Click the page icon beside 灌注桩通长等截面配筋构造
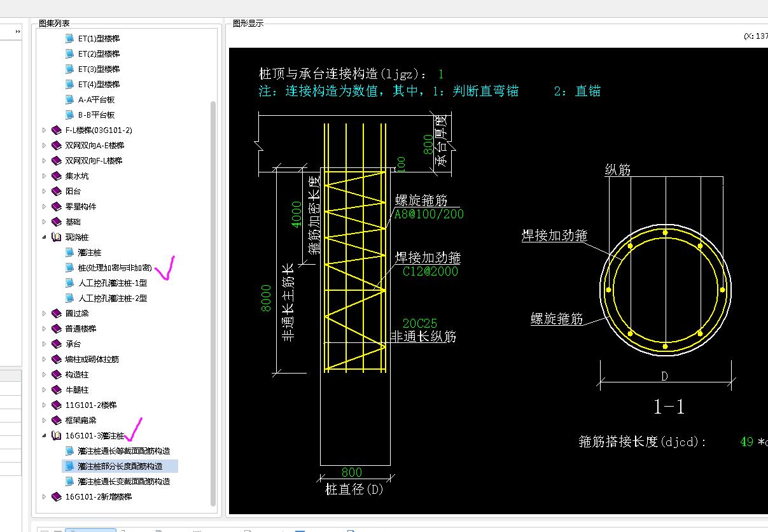 pos(69,451)
